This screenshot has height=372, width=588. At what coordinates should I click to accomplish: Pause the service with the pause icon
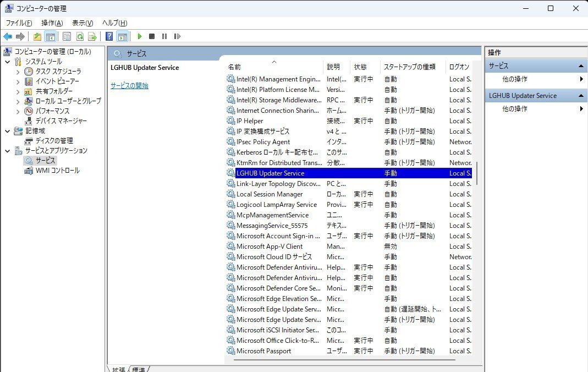coord(165,36)
